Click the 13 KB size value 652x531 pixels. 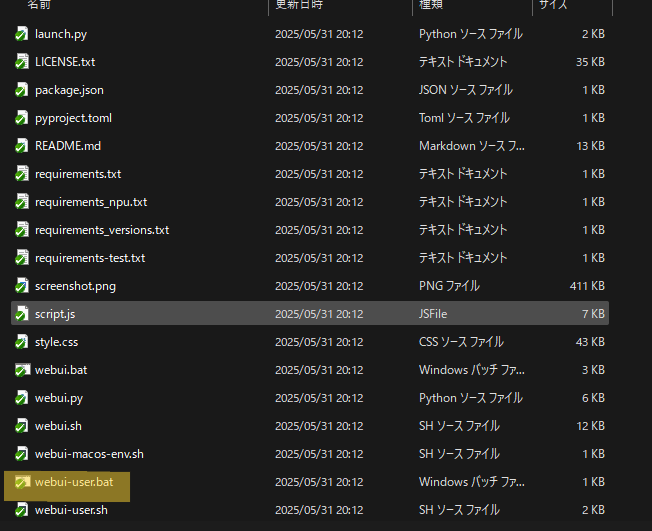tap(590, 146)
